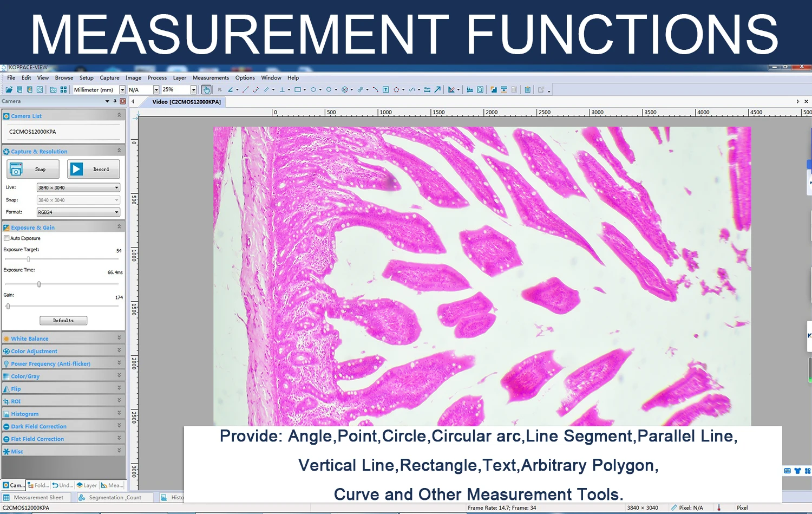The image size is (812, 514).
Task: Expand the Misc section
Action: click(63, 451)
